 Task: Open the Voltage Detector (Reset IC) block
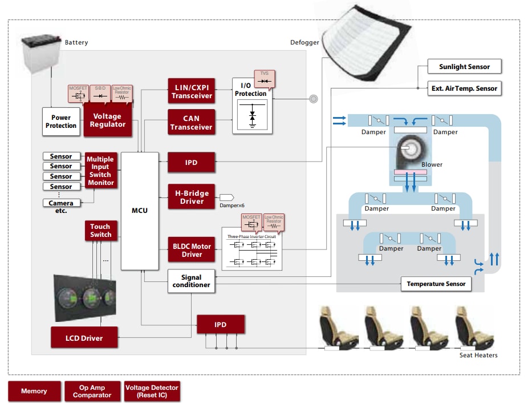coord(152,390)
